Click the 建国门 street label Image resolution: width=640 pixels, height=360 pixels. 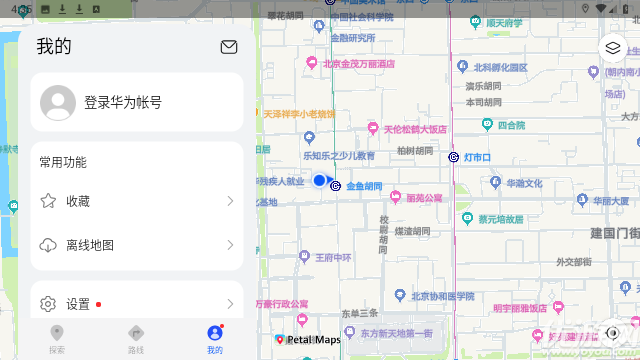[x=615, y=233]
